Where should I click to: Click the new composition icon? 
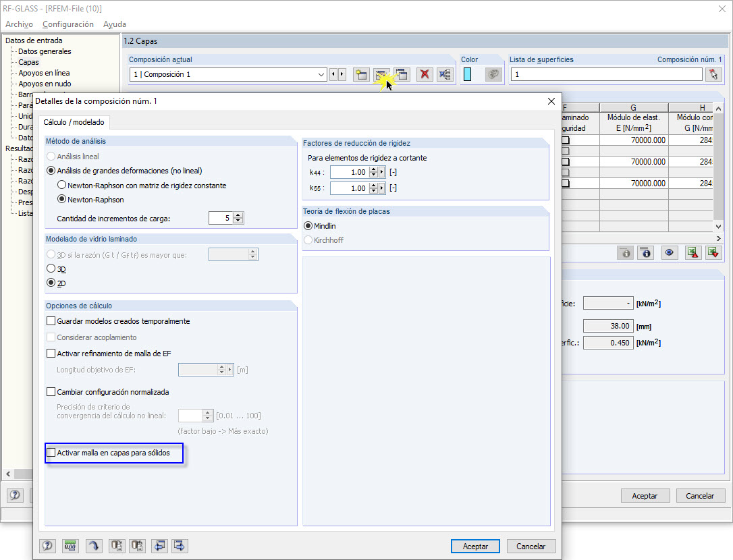[361, 74]
